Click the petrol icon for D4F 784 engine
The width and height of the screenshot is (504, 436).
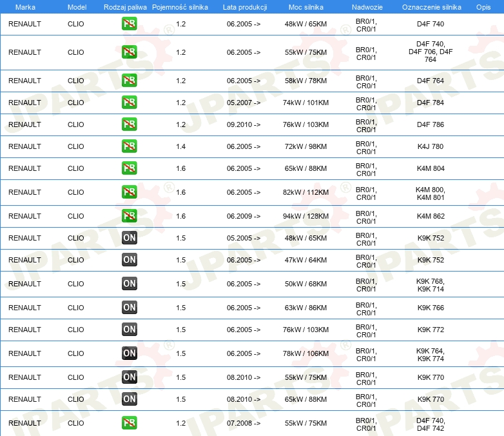[129, 103]
